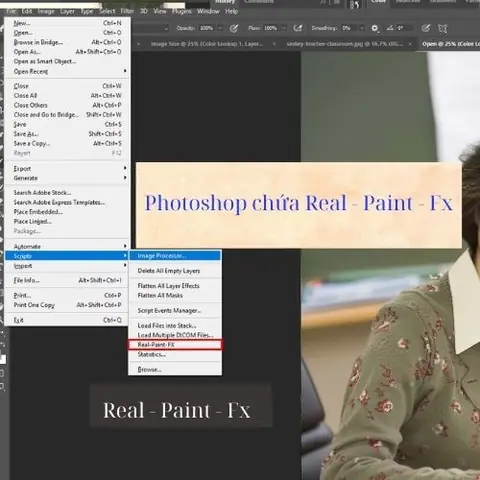Choose Save a Copy...

pos(66,144)
